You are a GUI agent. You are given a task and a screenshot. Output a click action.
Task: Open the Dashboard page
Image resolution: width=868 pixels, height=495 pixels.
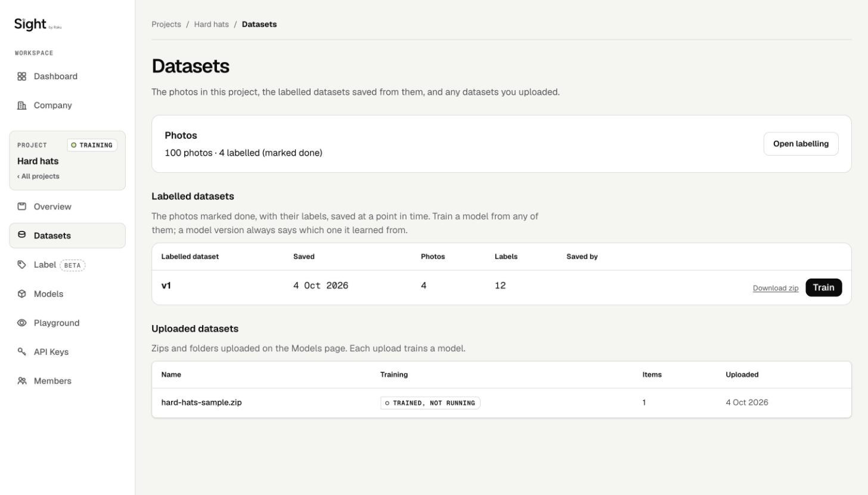(67, 76)
